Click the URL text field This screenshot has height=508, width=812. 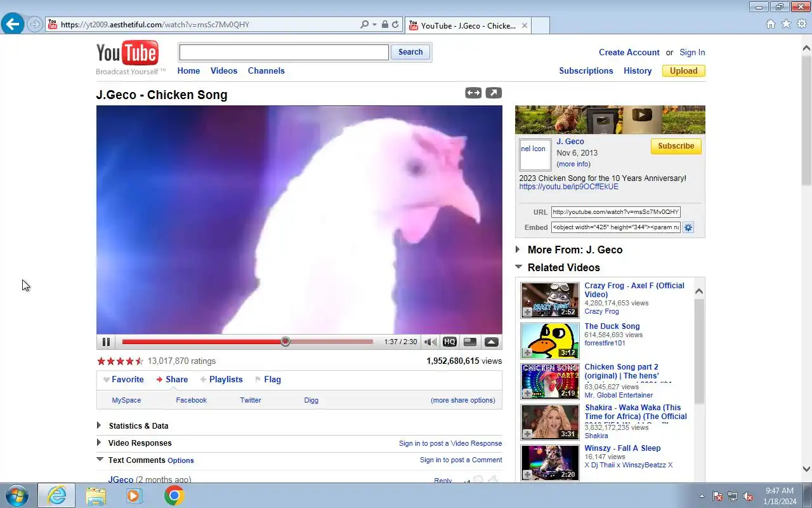(615, 212)
